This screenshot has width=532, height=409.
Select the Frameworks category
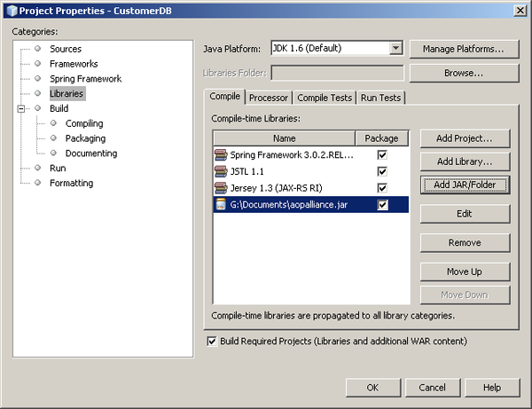coord(74,64)
